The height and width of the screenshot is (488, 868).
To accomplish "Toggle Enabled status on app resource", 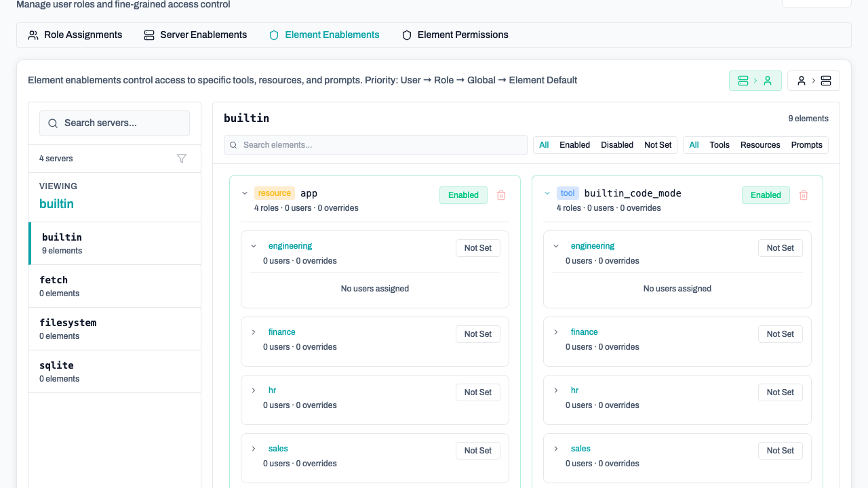I will (x=463, y=195).
